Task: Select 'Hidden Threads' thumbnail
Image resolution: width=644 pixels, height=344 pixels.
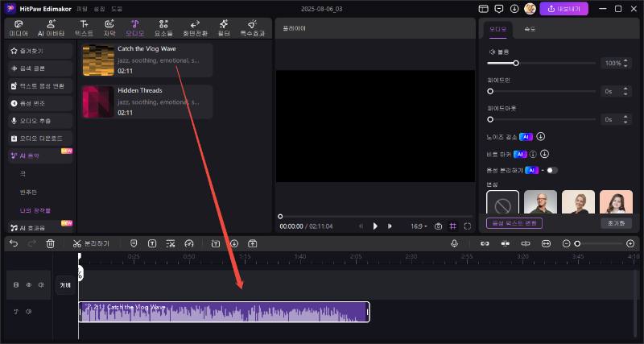Action: tap(98, 102)
